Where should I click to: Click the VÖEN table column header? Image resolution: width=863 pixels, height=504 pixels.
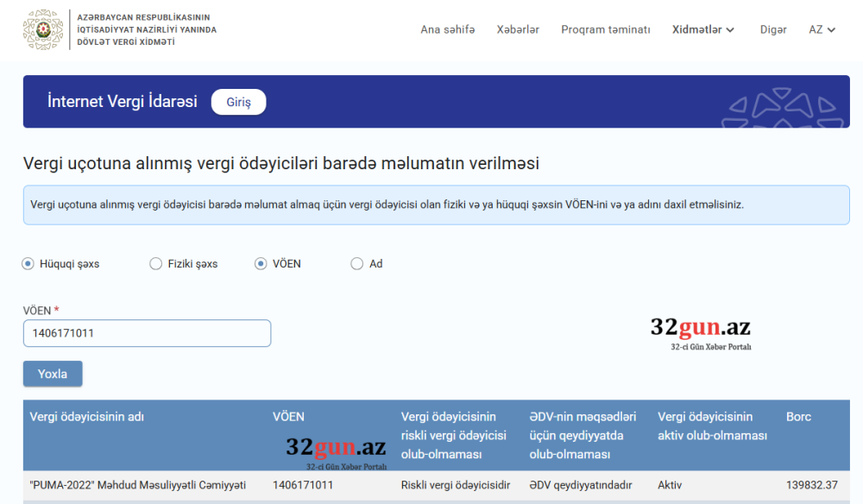(289, 416)
